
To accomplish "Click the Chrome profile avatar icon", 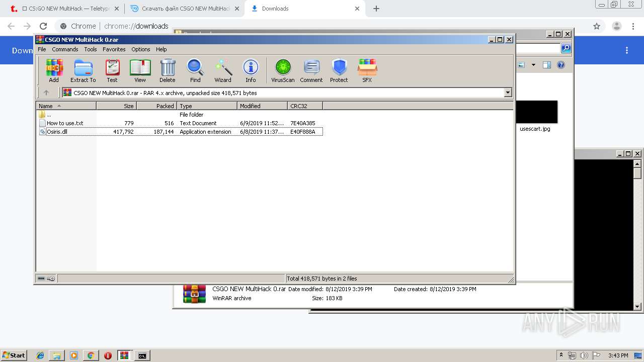I will tap(617, 26).
